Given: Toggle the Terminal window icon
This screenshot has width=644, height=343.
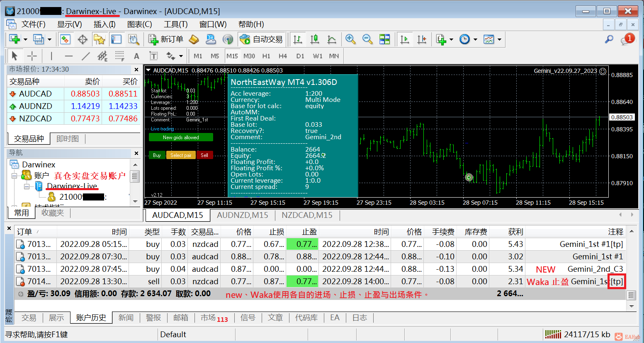Looking at the screenshot, I should coord(117,39).
